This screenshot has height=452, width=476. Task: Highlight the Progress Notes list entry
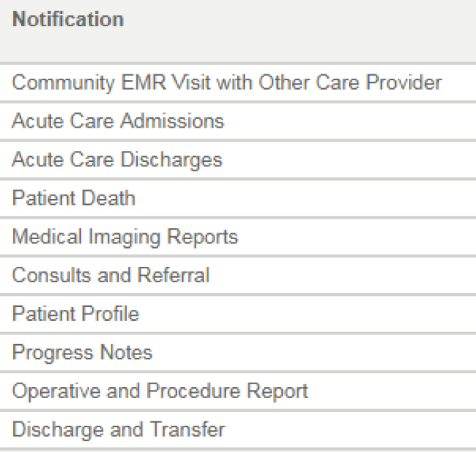click(x=82, y=352)
